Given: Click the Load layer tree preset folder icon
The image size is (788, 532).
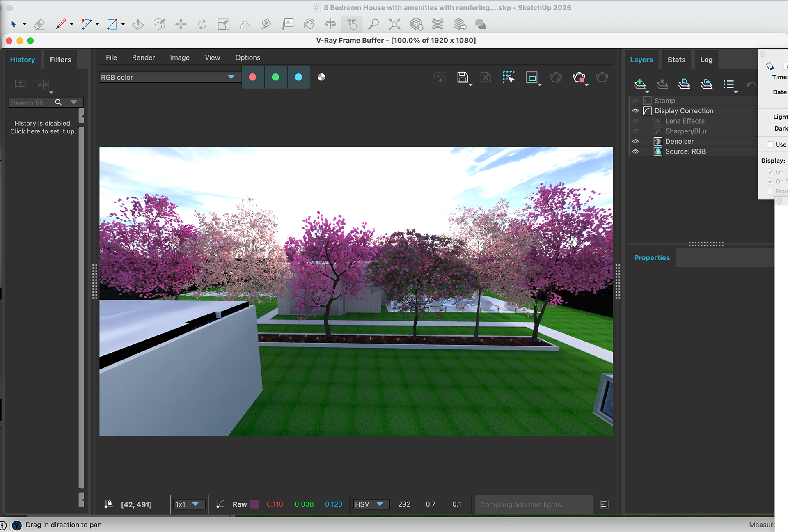Looking at the screenshot, I should click(x=706, y=84).
